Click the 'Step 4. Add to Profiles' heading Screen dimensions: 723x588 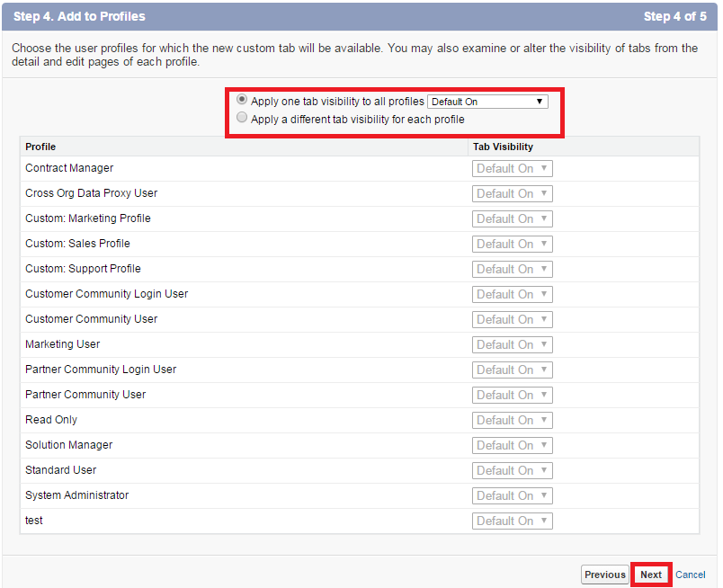[79, 16]
